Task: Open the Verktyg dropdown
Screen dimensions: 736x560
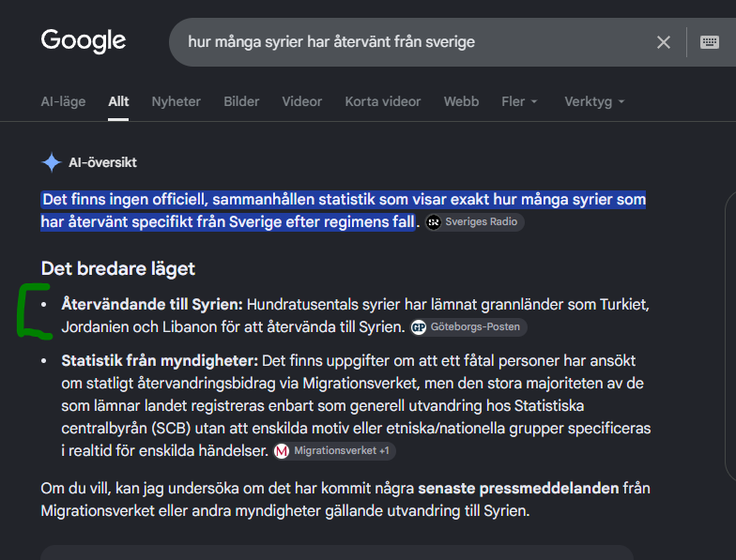Action: coord(594,101)
